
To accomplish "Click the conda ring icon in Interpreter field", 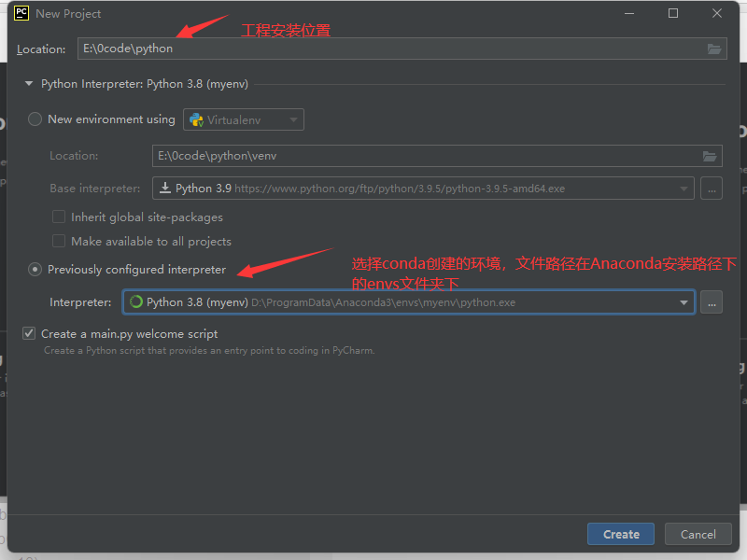I will coord(136,301).
